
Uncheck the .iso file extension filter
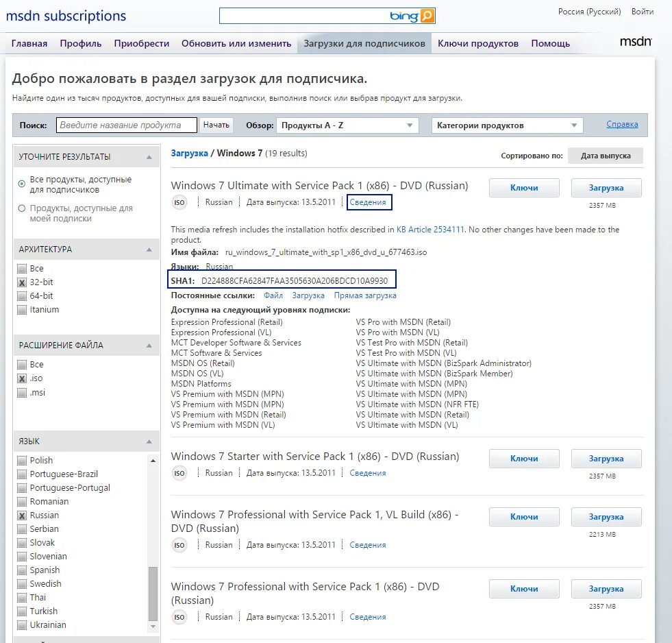pos(22,378)
